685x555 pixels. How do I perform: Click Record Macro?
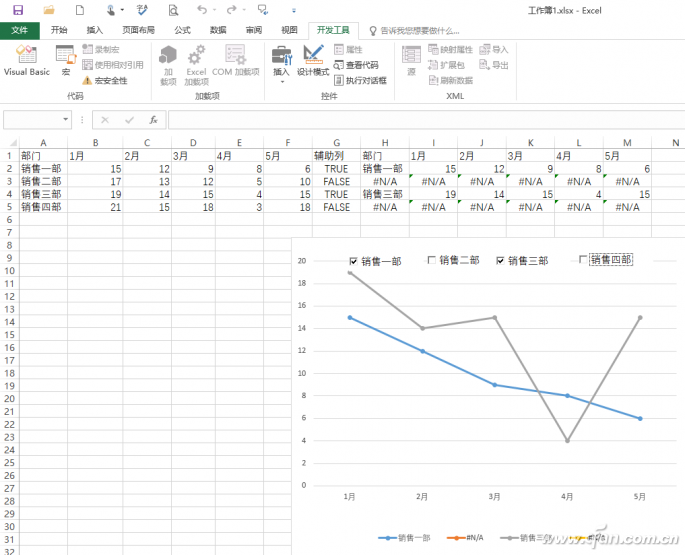pos(101,49)
